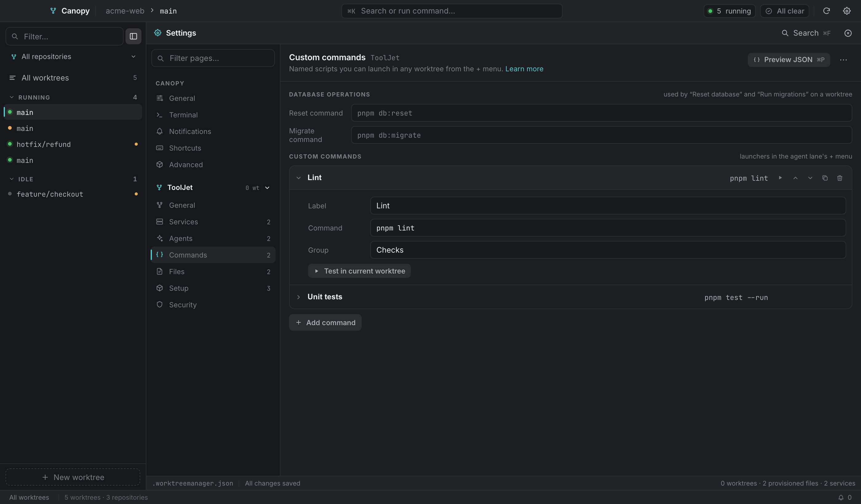
Task: Click .worktreemanager.json in footer
Action: [193, 483]
